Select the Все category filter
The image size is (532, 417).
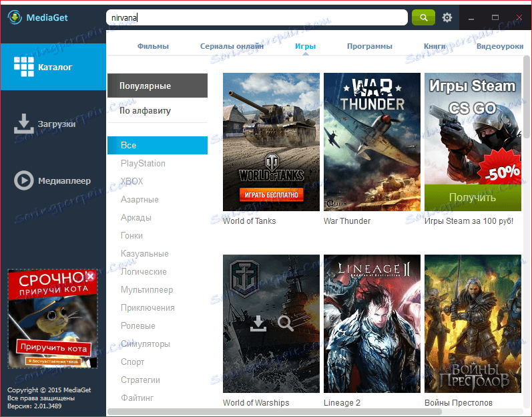click(158, 145)
